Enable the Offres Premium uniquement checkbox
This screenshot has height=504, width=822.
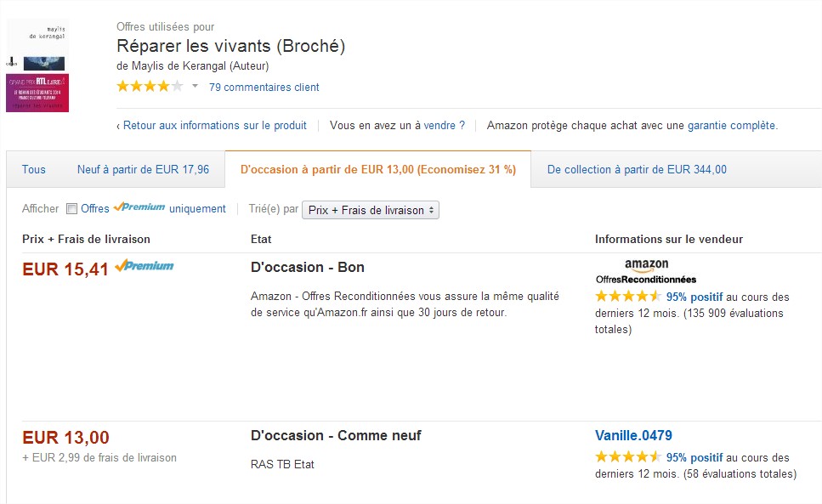[71, 208]
